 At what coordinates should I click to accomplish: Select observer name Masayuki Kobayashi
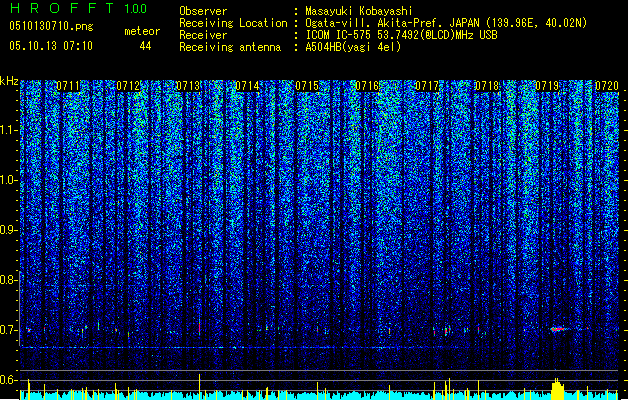pos(359,11)
